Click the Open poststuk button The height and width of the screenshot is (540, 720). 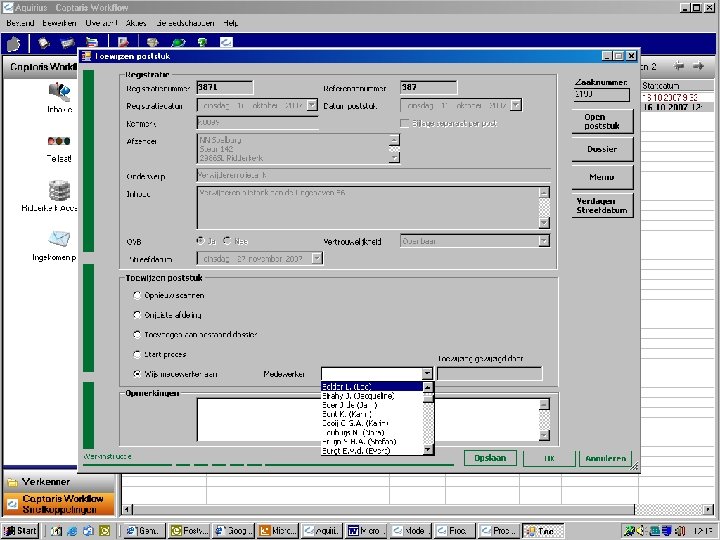(602, 121)
